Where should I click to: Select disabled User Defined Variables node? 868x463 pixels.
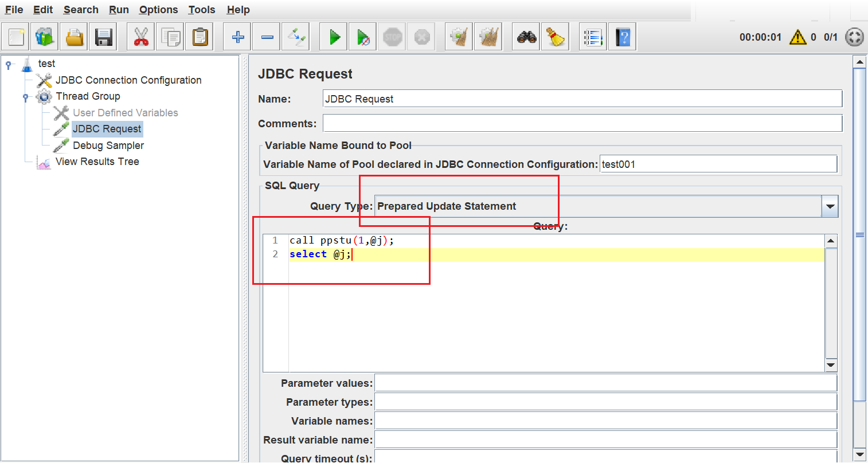tap(125, 113)
